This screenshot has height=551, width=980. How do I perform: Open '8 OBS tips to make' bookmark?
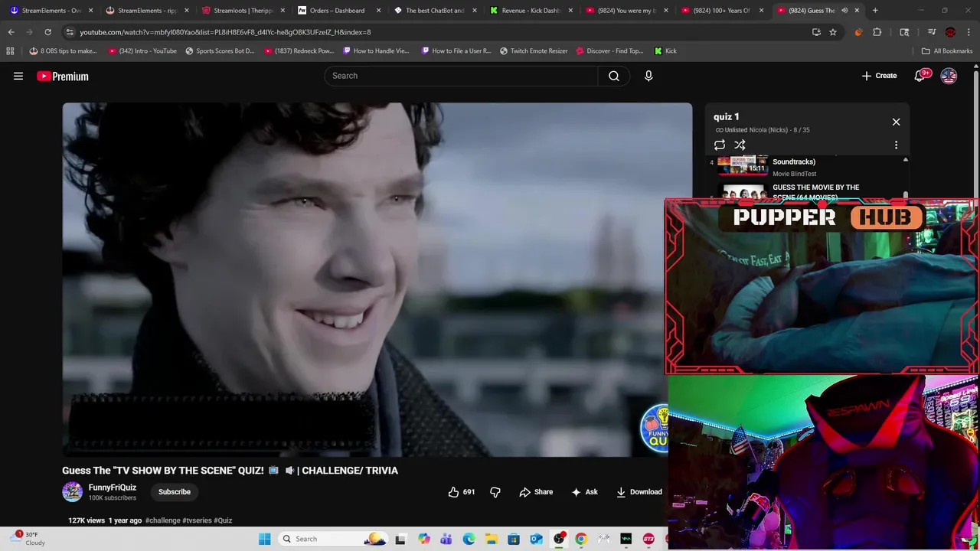click(63, 51)
